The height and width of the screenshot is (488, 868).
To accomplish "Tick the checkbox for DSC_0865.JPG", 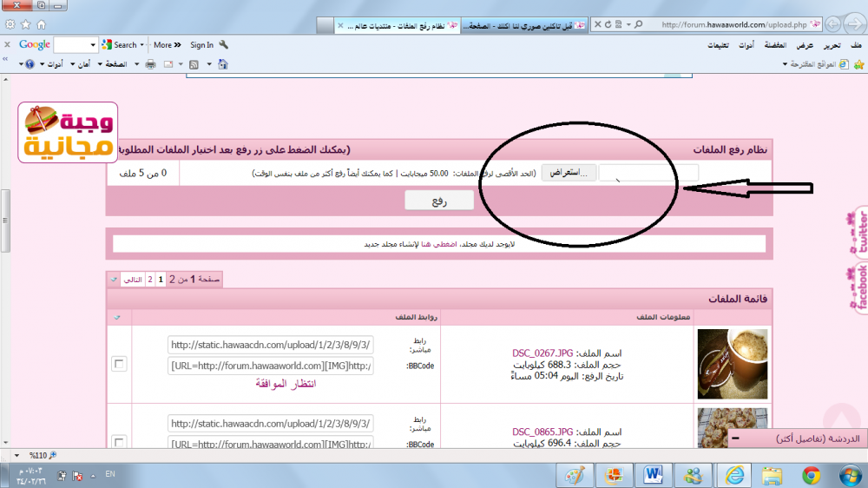I will click(x=119, y=440).
